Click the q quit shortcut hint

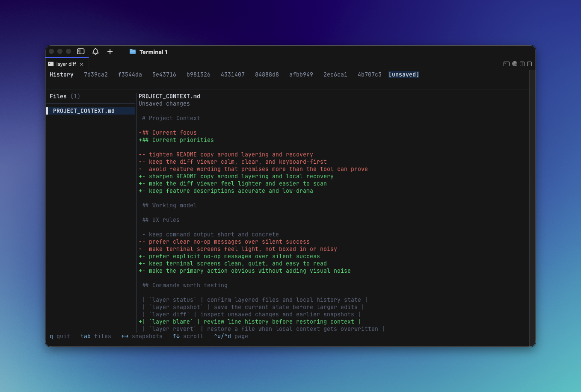coord(59,336)
